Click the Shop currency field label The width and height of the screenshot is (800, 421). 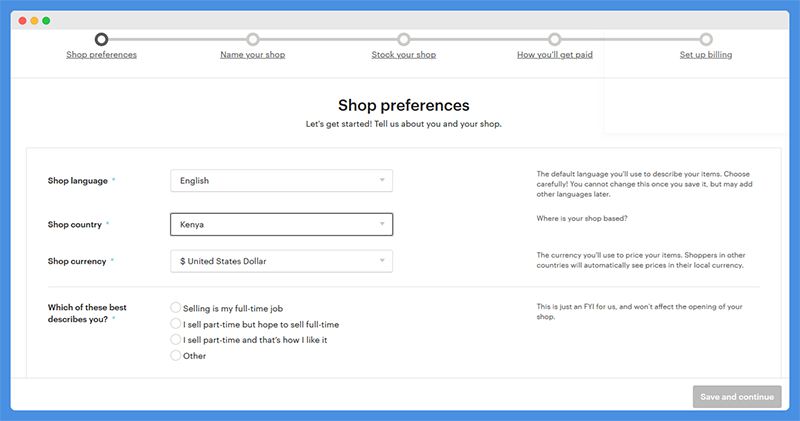point(77,261)
